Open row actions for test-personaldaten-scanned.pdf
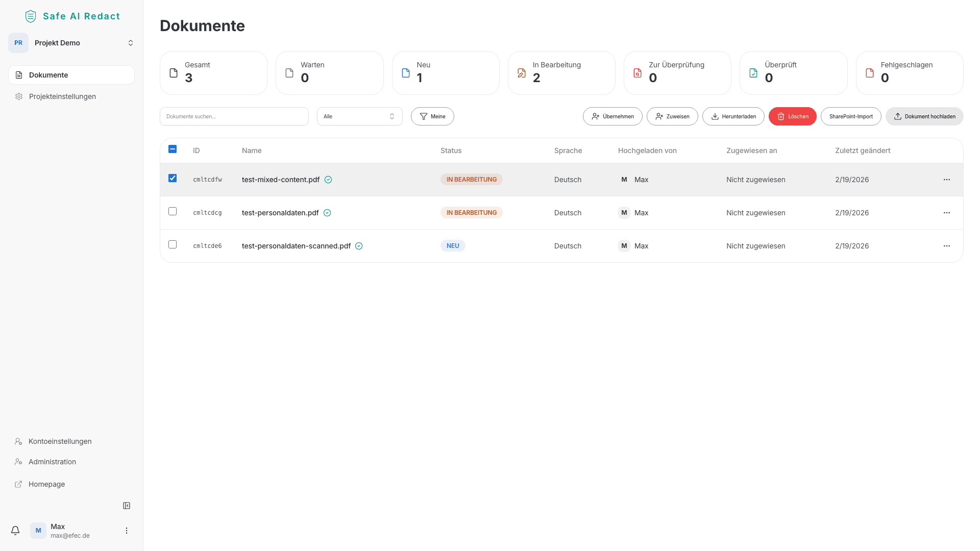The height and width of the screenshot is (551, 980). [946, 246]
